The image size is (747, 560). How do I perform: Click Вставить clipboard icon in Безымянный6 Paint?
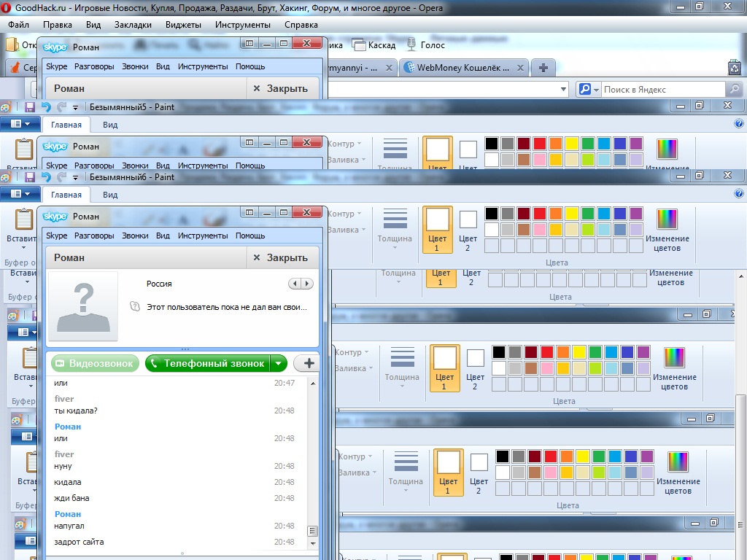point(24,219)
